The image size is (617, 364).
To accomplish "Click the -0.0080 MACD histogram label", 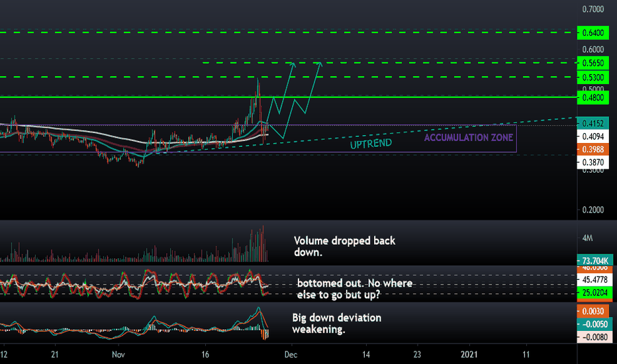I will pos(594,337).
